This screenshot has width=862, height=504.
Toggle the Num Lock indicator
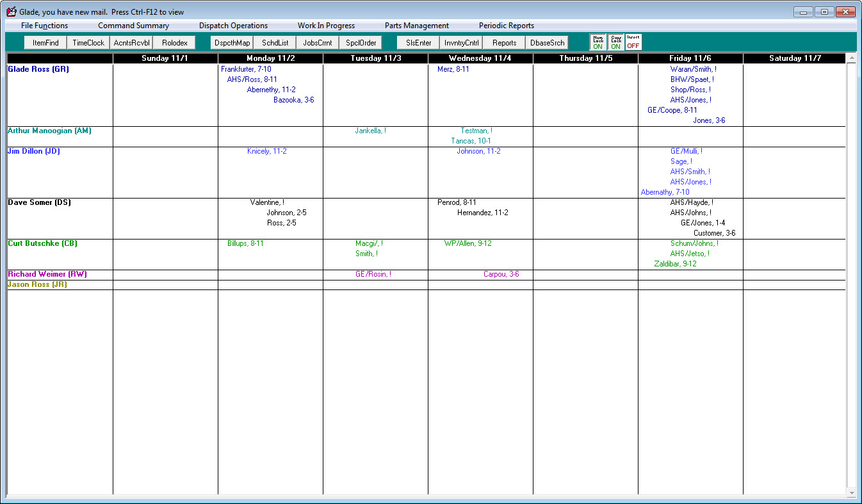pos(598,42)
